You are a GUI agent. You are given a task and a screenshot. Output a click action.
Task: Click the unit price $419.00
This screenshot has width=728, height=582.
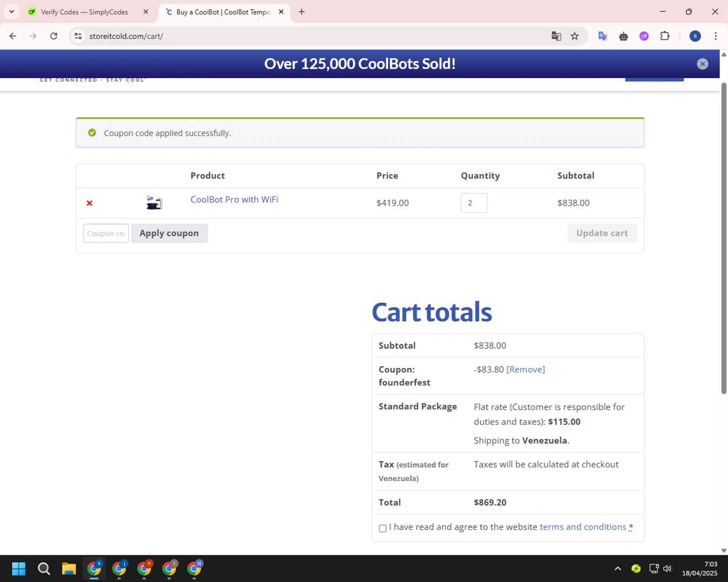tap(393, 203)
